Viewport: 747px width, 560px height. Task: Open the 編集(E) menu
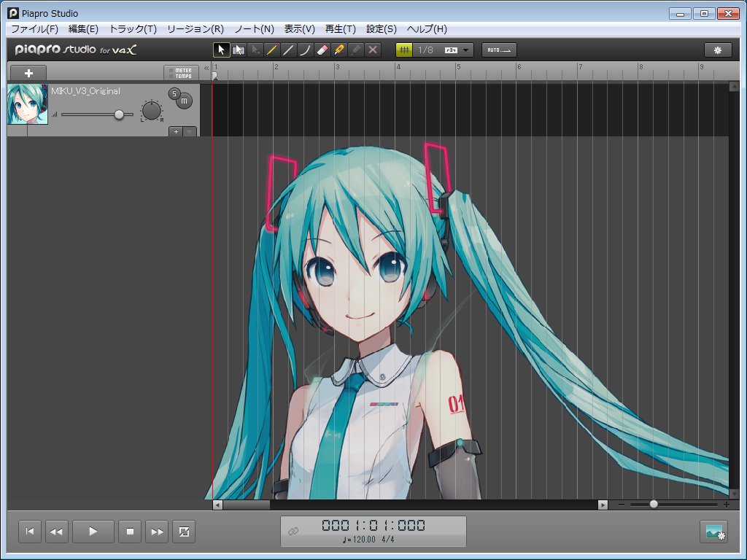pos(83,29)
